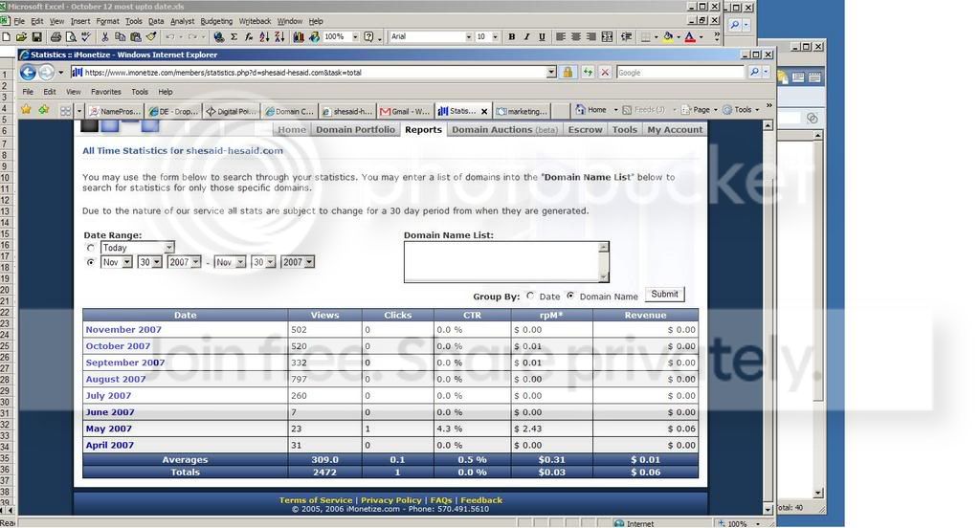The image size is (980, 528).
Task: Open the start month Nov dropdown
Action: click(116, 262)
